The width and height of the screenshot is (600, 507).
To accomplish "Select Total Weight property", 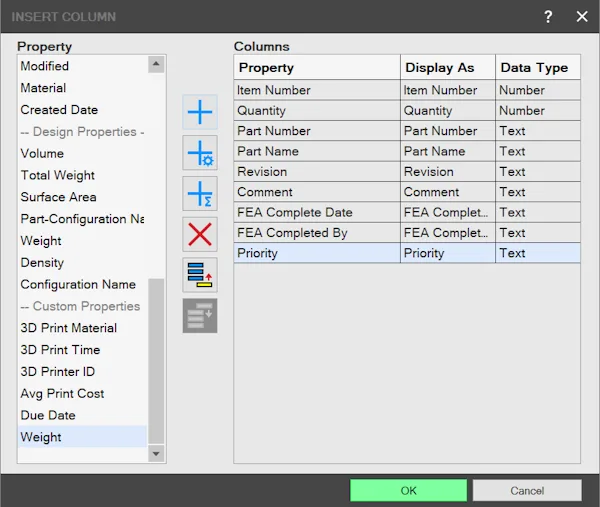I will point(82,175).
